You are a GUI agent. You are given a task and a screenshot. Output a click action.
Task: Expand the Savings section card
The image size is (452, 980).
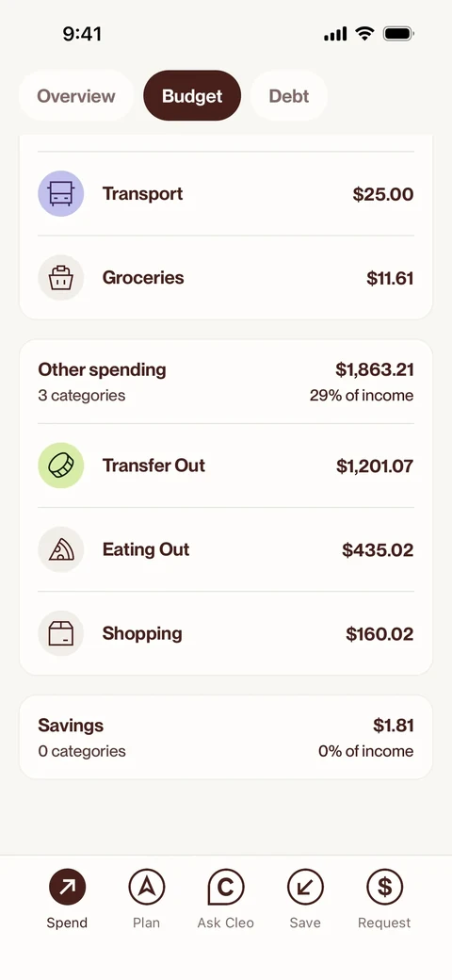[x=226, y=738]
